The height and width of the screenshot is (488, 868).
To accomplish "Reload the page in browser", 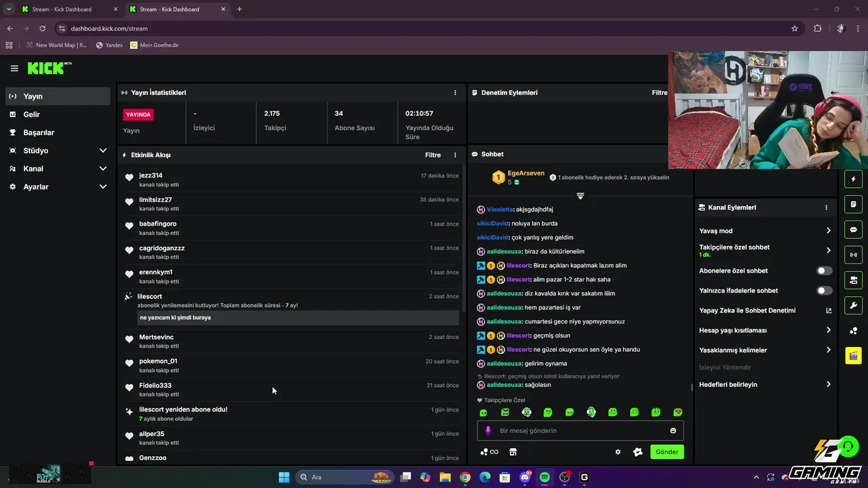I will coord(42,28).
